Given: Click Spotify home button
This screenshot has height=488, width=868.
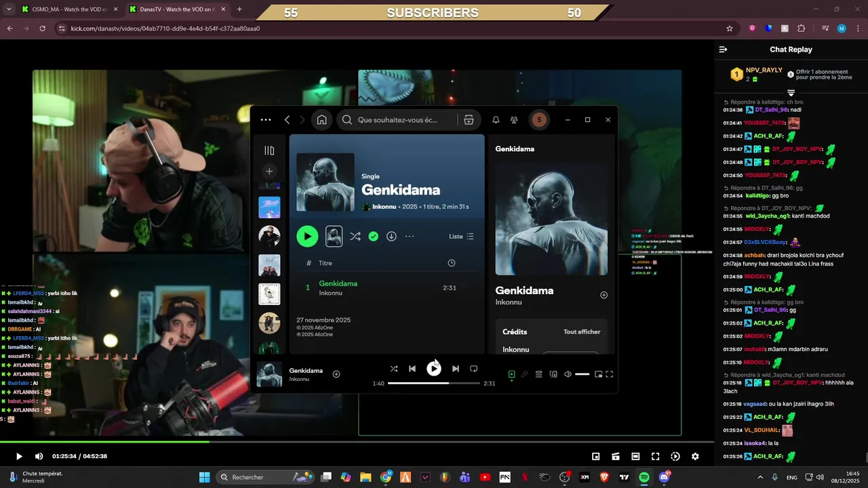Looking at the screenshot, I should click(321, 120).
